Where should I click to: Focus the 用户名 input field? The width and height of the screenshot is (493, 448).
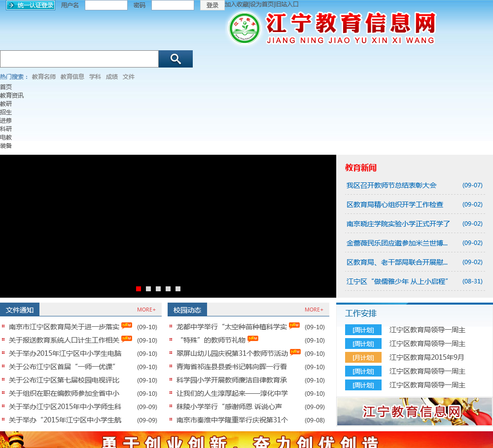point(106,5)
